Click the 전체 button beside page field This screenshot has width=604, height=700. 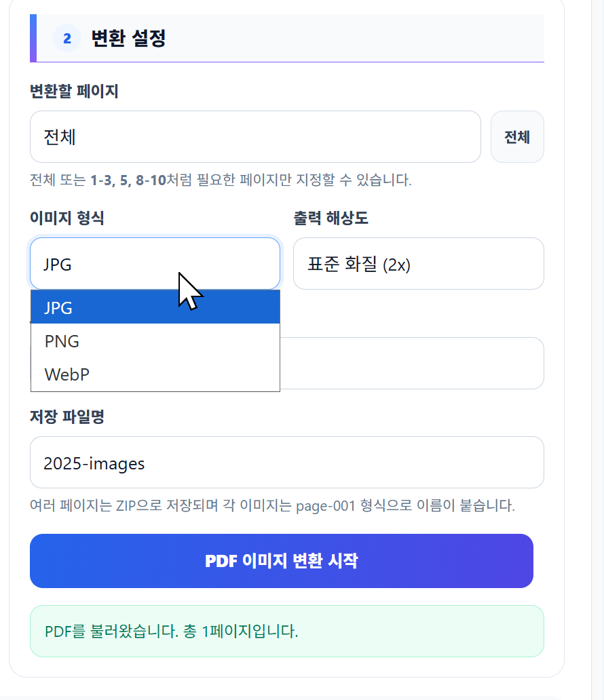click(517, 137)
